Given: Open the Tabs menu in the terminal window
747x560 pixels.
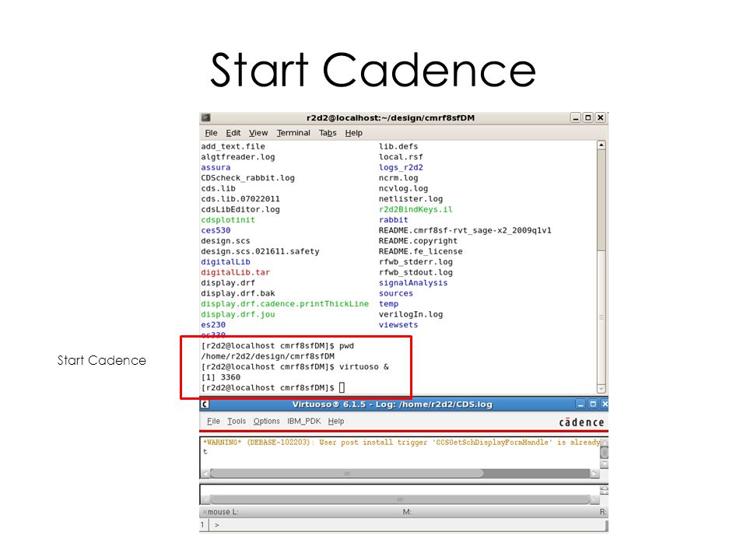Looking at the screenshot, I should coord(328,133).
